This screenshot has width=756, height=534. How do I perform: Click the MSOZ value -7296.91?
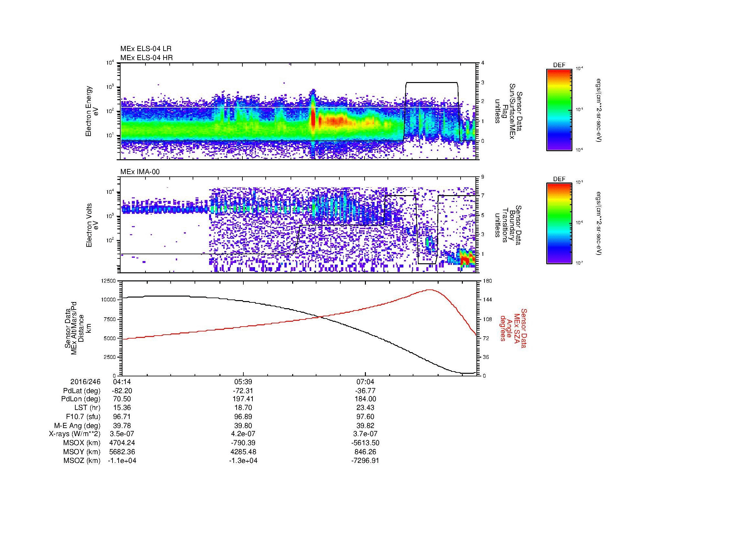tap(365, 461)
